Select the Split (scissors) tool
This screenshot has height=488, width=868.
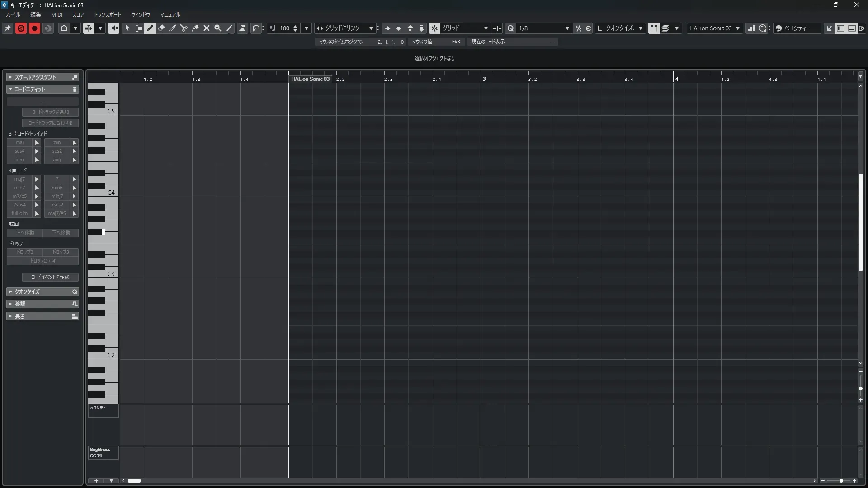tap(184, 28)
